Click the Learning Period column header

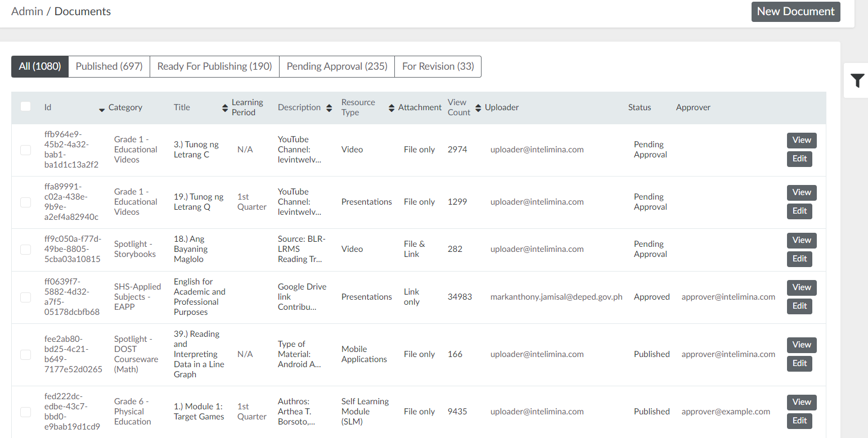coord(248,107)
